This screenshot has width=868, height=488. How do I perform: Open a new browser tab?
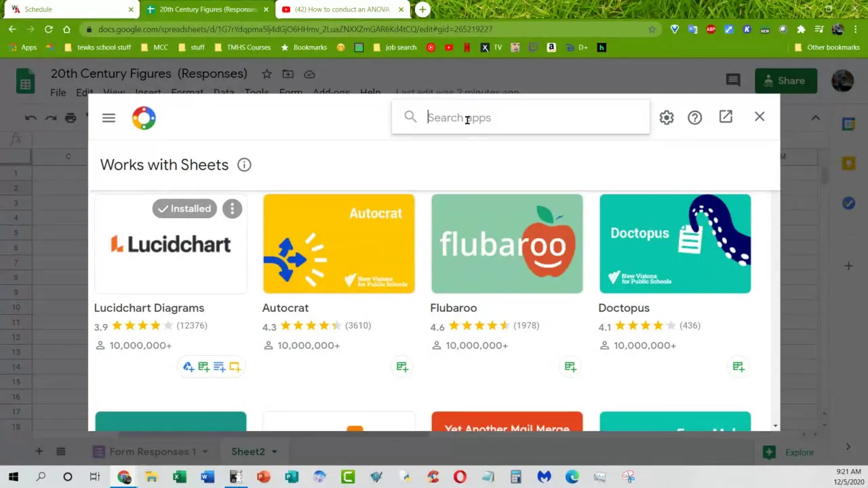coord(422,9)
